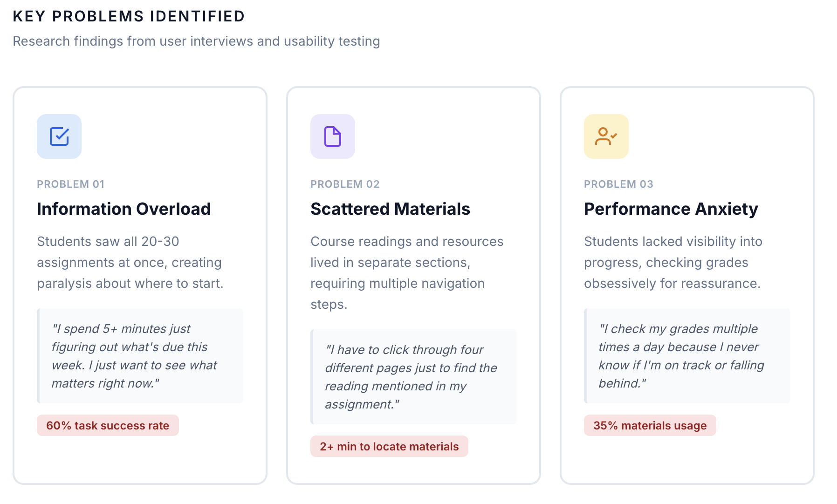837x504 pixels.
Task: Select the Information Overload heading
Action: (124, 209)
